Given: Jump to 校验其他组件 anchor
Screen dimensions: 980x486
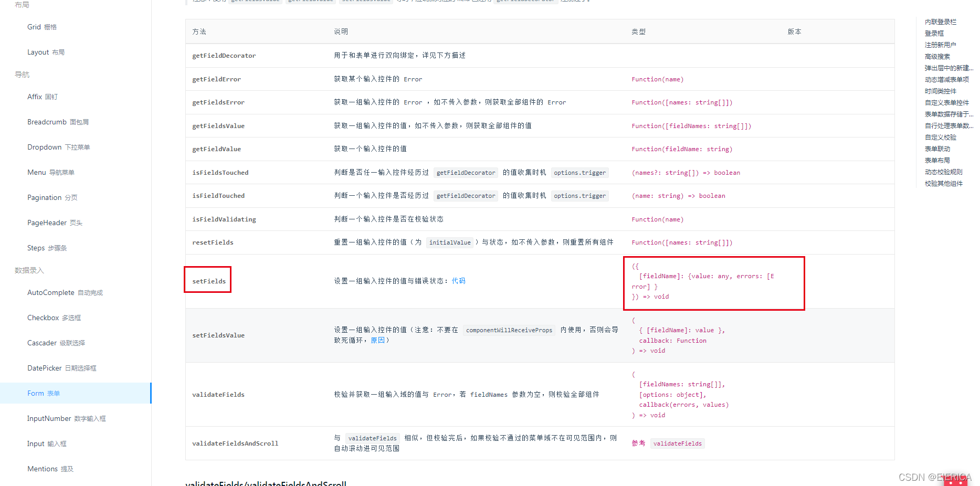Looking at the screenshot, I should tap(944, 183).
